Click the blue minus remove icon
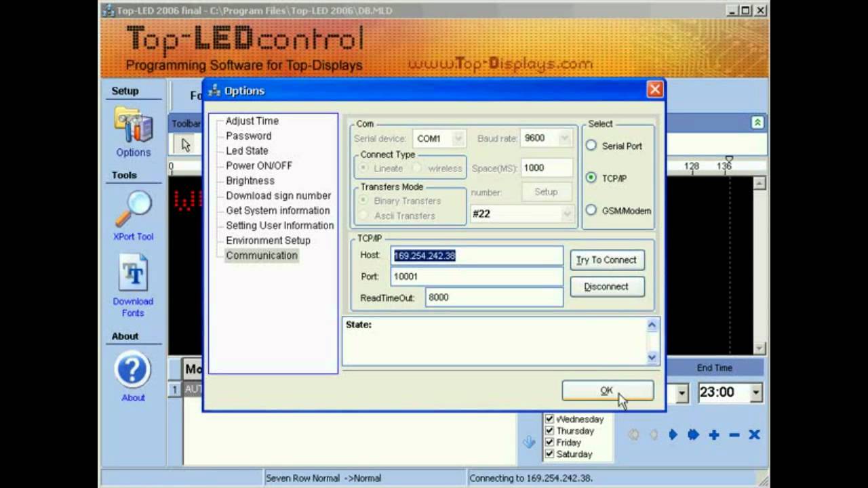 734,435
